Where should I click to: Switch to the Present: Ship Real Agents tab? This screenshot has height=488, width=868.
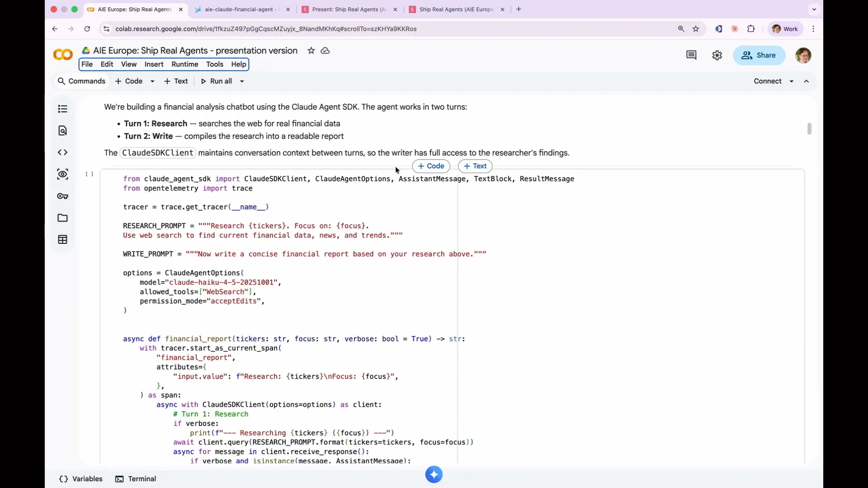coord(349,9)
